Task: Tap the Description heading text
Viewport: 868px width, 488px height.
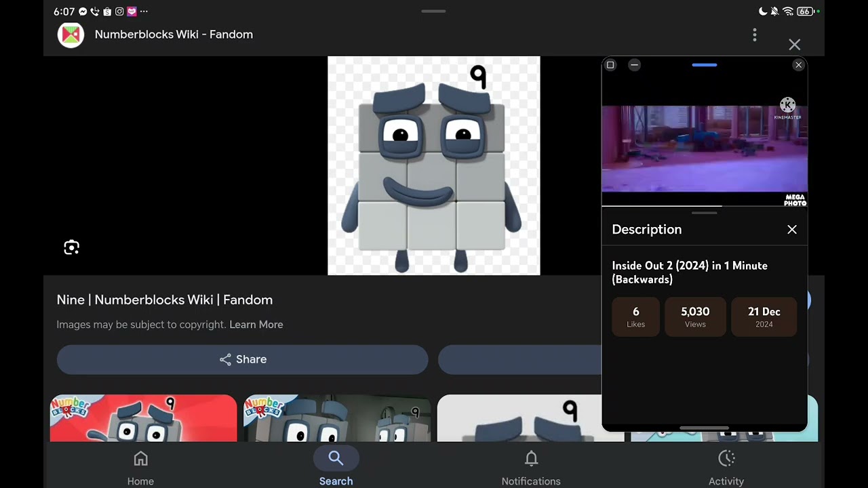Action: coord(647,230)
